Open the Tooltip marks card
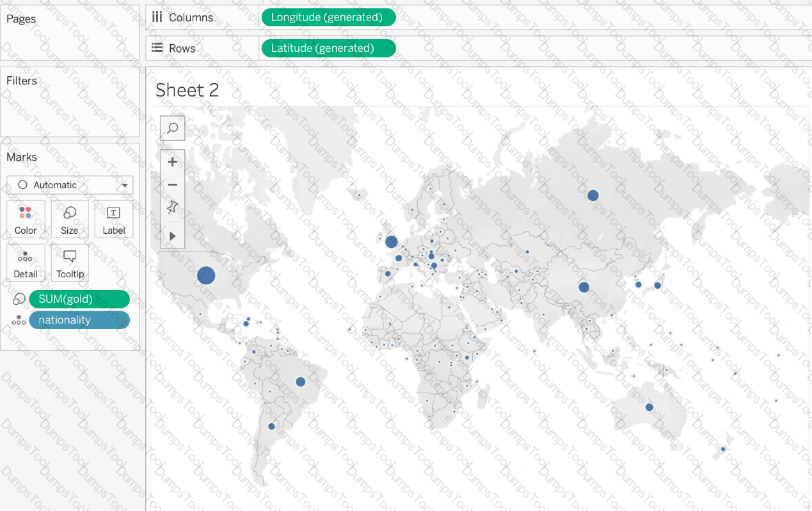The image size is (812, 511). 70,263
